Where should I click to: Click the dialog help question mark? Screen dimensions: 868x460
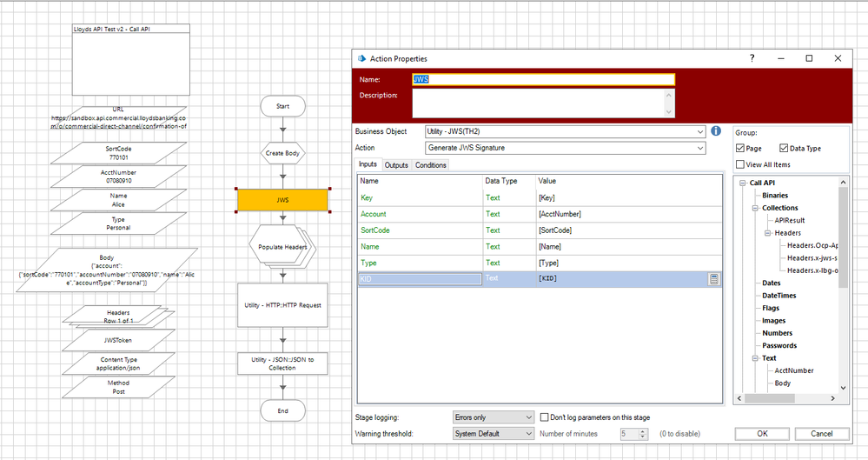click(752, 58)
